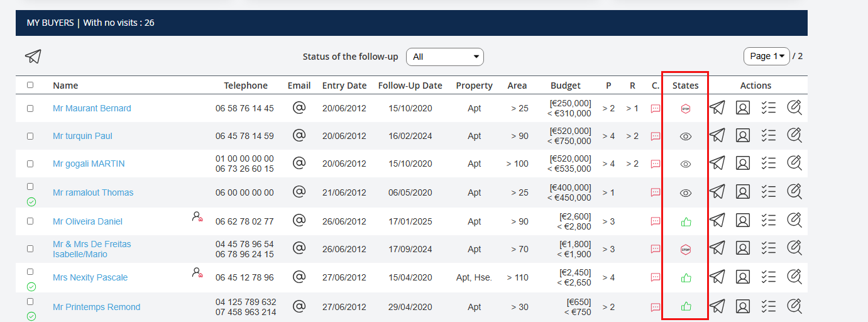
Task: Click the owner icon beside Mr Oliveira Daniel
Action: click(197, 217)
